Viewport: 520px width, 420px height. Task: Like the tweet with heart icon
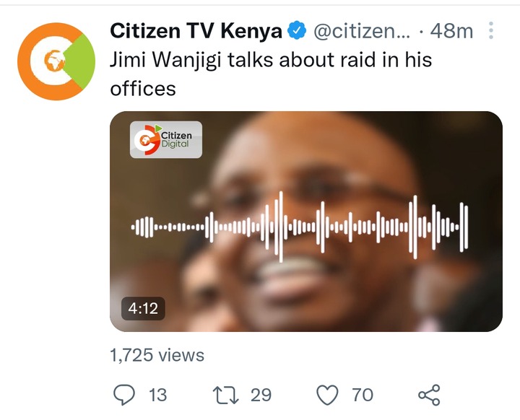pos(328,395)
